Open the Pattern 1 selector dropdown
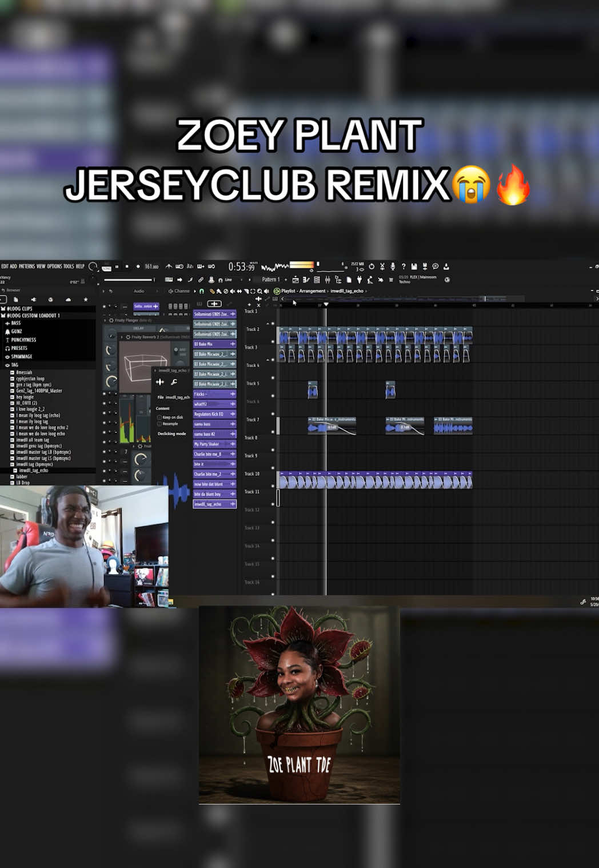The image size is (599, 868). [x=271, y=280]
